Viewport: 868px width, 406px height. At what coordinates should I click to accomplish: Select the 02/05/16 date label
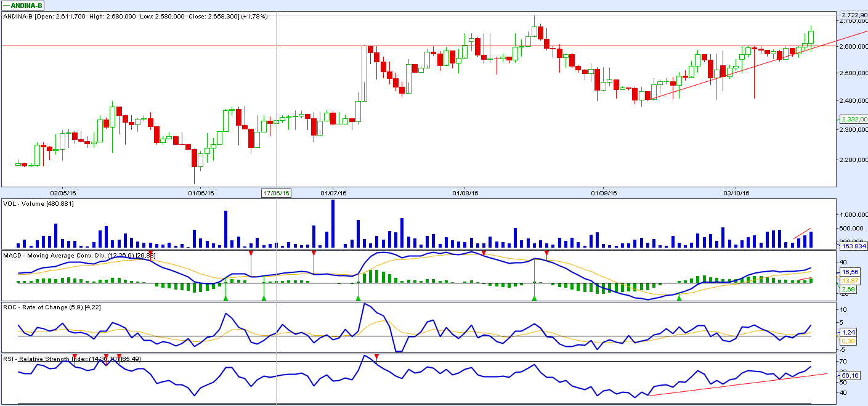point(62,193)
